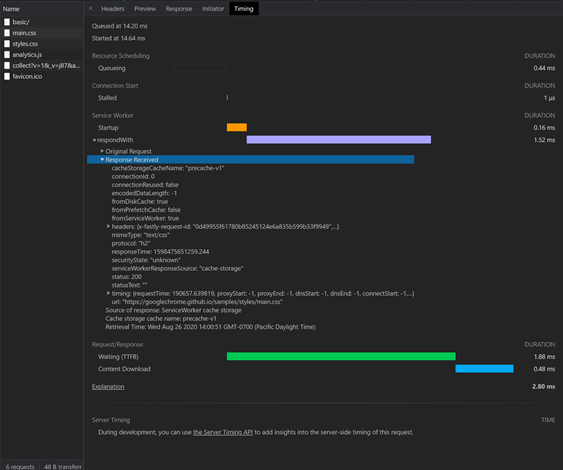Click the 1.88 ms Waiting duration
This screenshot has height=470, width=563.
coord(544,357)
